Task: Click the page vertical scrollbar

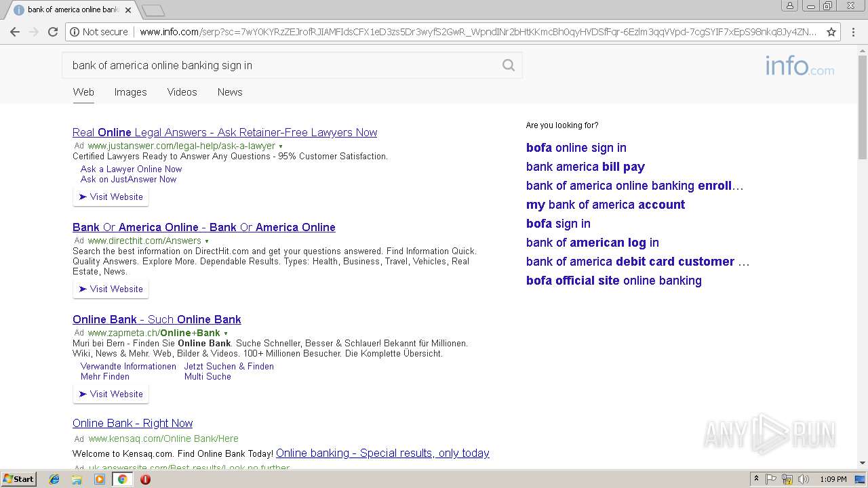Action: tap(863, 107)
